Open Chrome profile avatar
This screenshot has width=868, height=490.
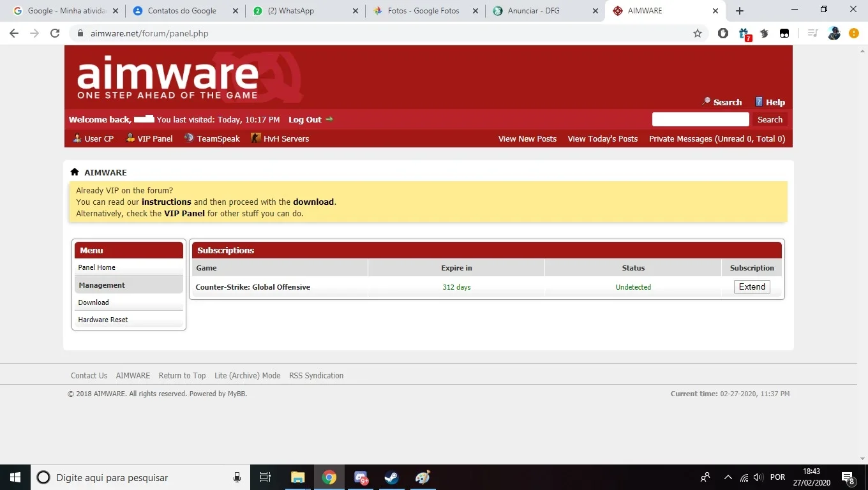[834, 33]
